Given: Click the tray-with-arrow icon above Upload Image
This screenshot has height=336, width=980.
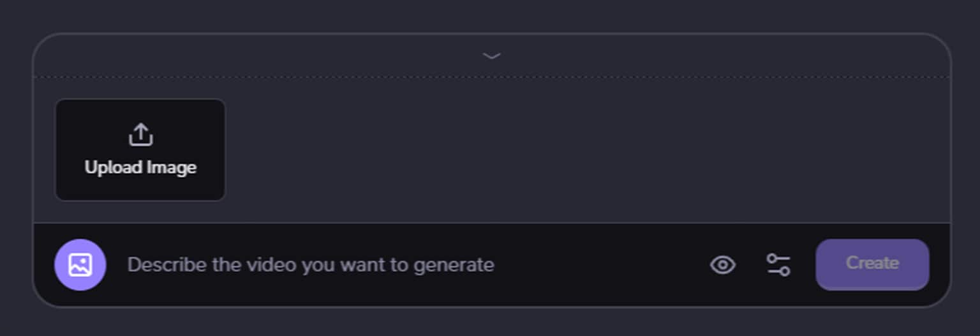Looking at the screenshot, I should click(x=140, y=135).
